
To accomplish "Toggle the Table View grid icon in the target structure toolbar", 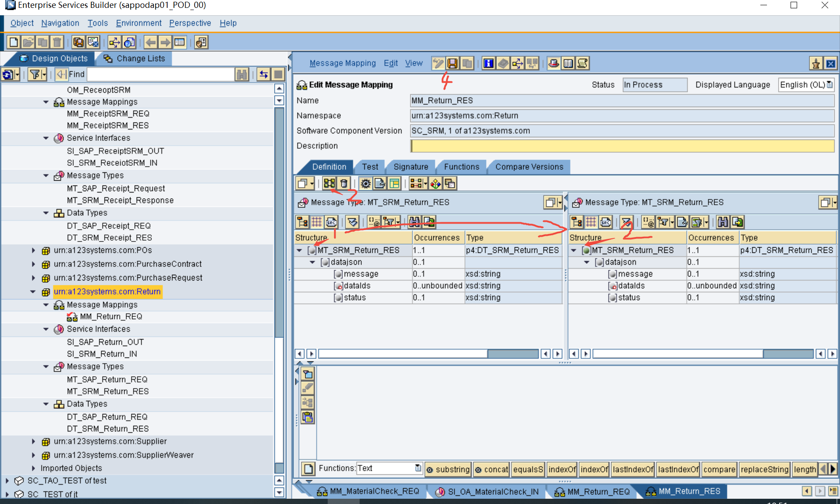I will pos(591,222).
